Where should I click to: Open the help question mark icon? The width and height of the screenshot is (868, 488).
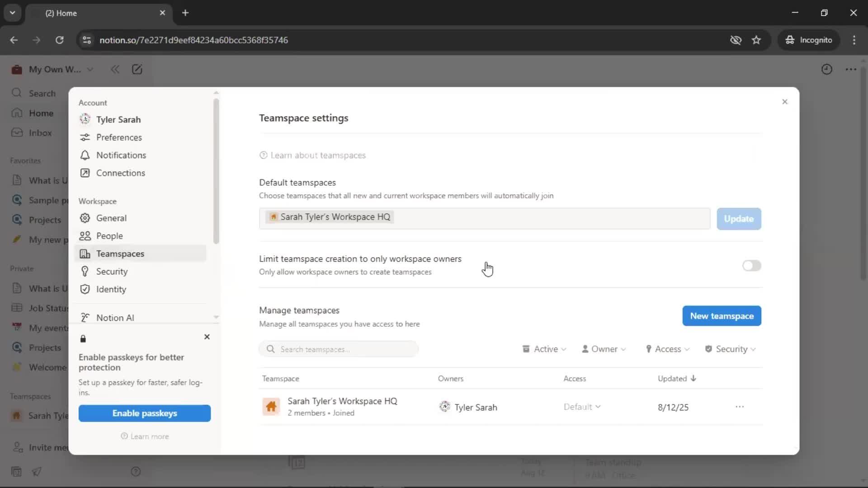coord(136,472)
